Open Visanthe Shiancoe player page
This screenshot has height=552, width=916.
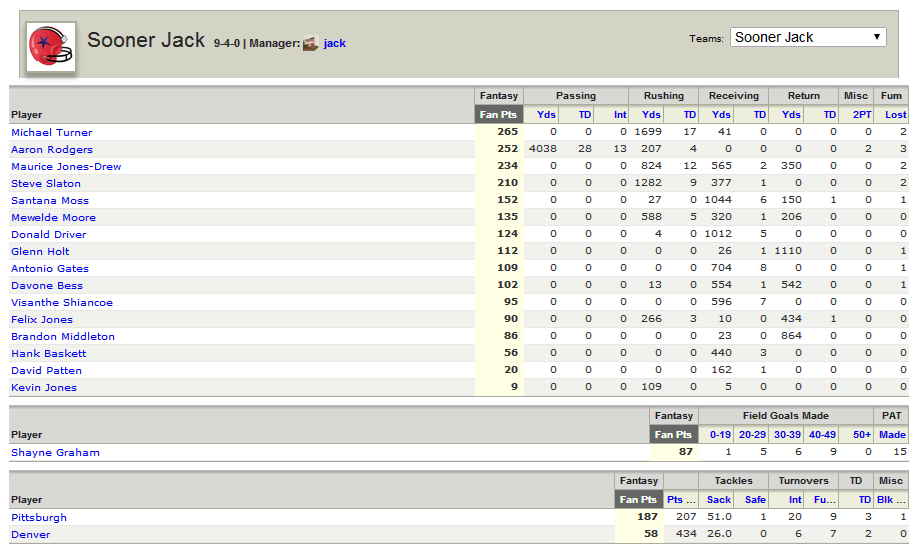coord(62,302)
